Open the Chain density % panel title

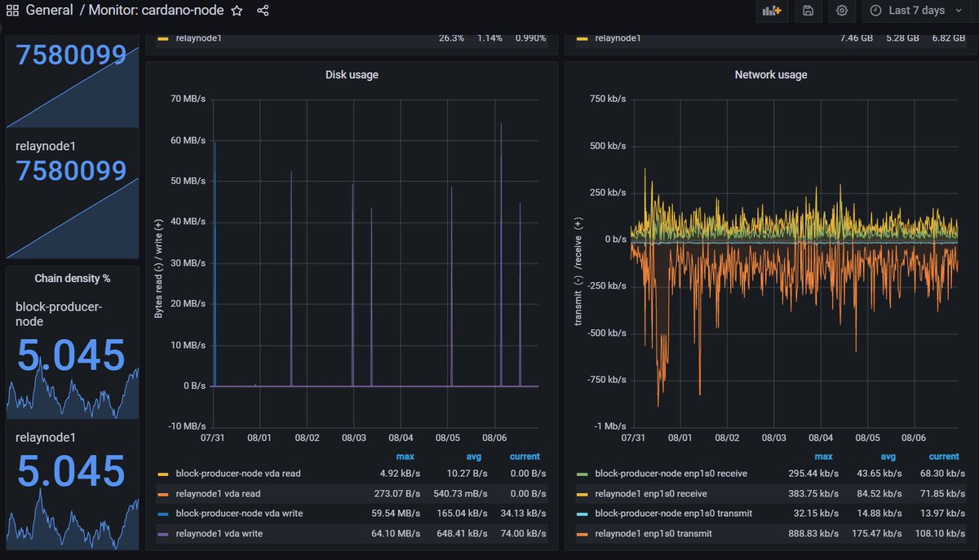click(x=73, y=279)
